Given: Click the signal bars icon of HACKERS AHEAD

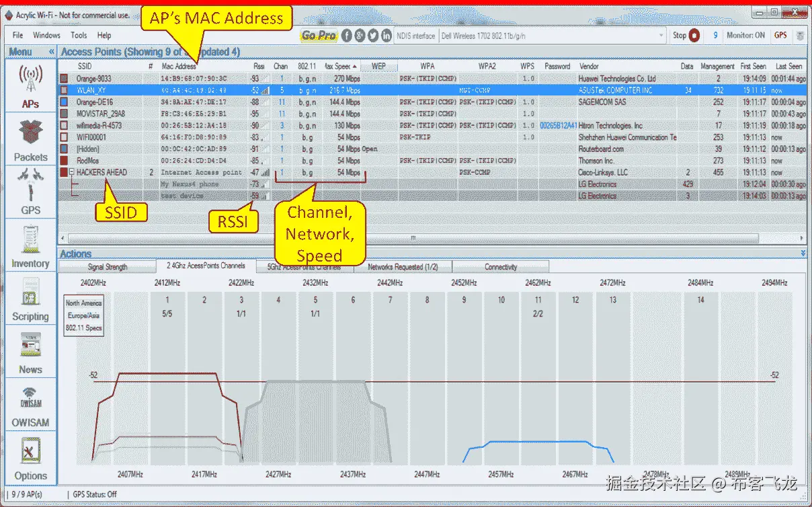Looking at the screenshot, I should (266, 172).
